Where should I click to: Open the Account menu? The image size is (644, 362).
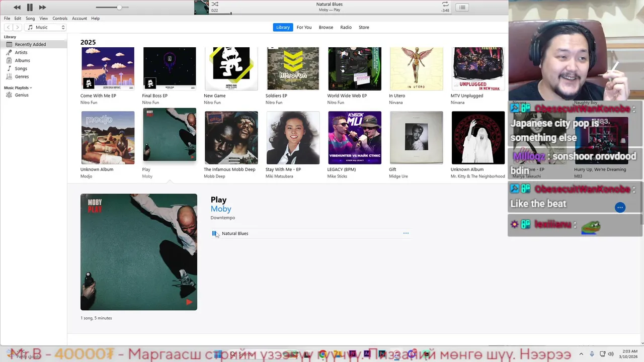pos(79,18)
